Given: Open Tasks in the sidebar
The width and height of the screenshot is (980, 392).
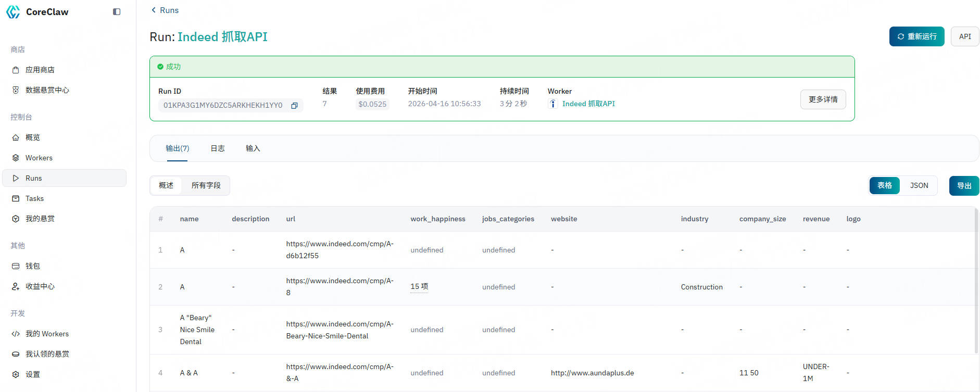Looking at the screenshot, I should point(34,198).
